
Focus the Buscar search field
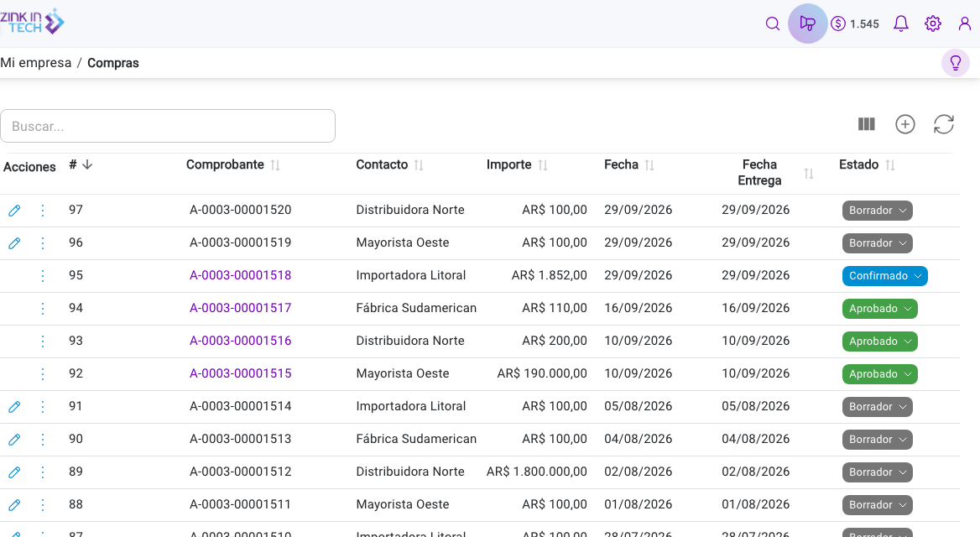click(168, 127)
